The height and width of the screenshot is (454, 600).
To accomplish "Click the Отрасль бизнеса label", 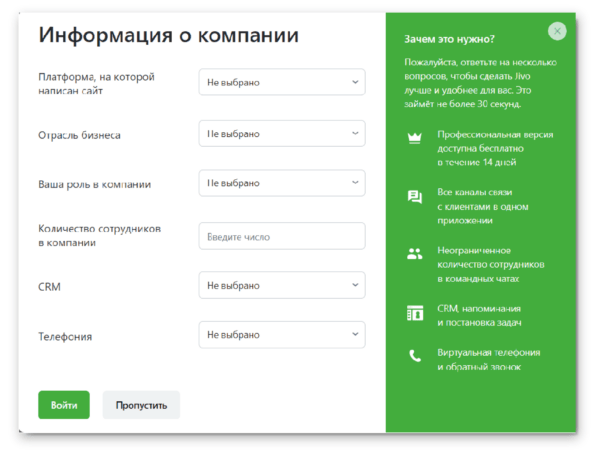I will 79,135.
